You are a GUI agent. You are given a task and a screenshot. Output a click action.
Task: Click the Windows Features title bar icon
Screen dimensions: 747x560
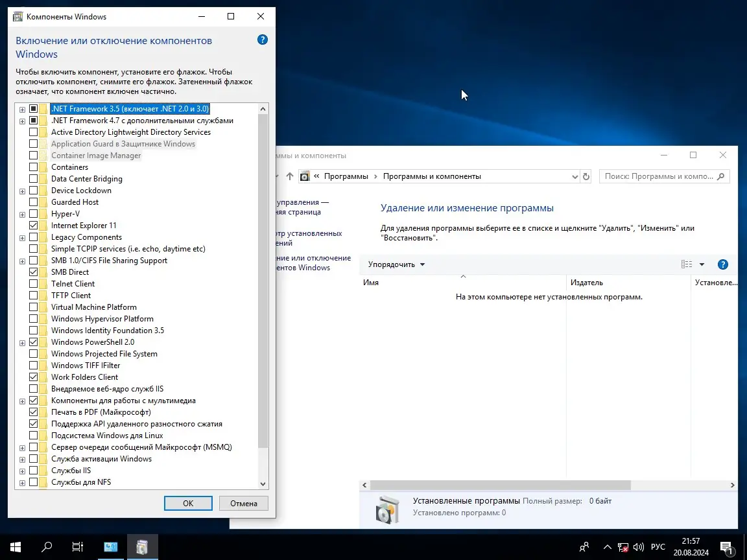18,17
